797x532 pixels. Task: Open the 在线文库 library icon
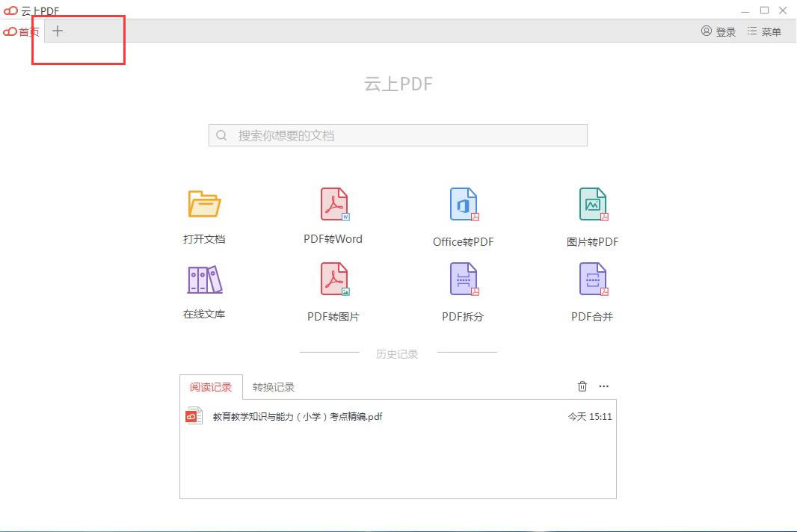tap(204, 279)
